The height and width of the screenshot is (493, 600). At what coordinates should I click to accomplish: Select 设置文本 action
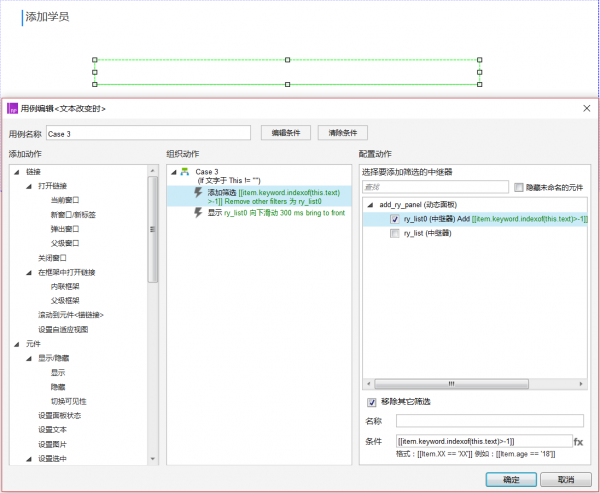point(52,430)
